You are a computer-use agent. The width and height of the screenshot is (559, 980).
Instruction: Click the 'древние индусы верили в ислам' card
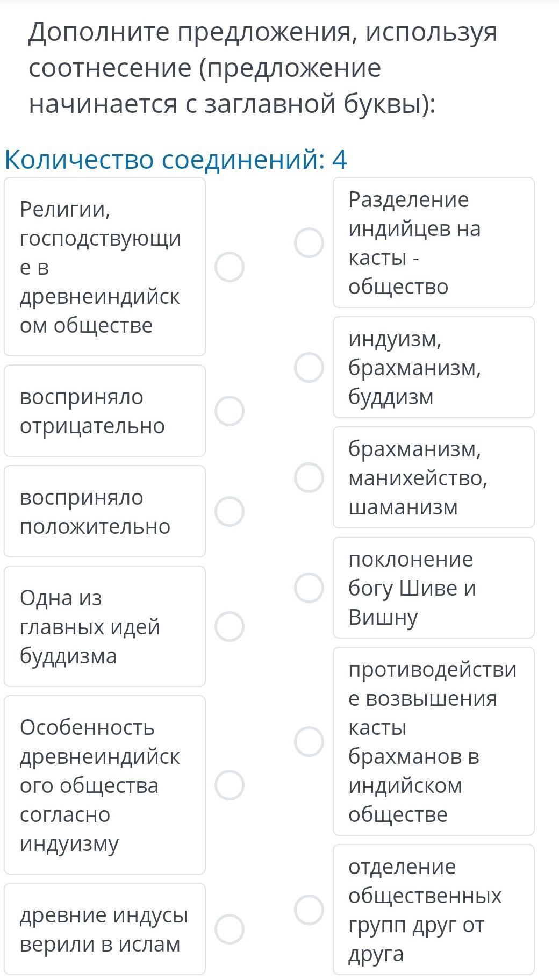(105, 929)
